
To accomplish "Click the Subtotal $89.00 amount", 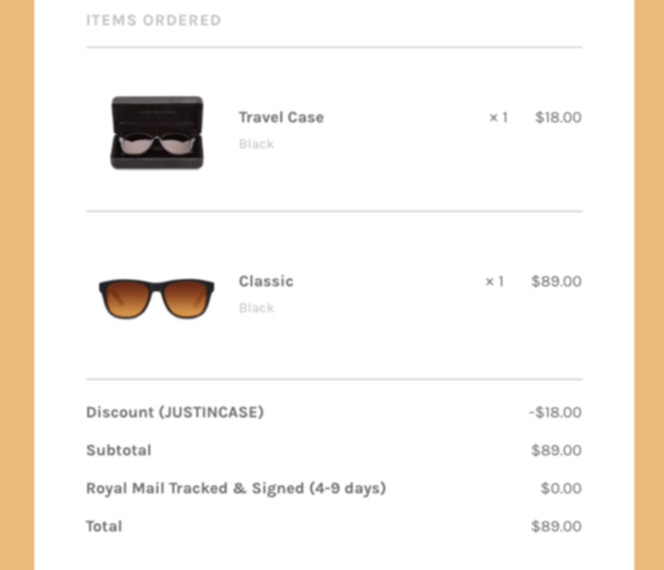I will 556,450.
